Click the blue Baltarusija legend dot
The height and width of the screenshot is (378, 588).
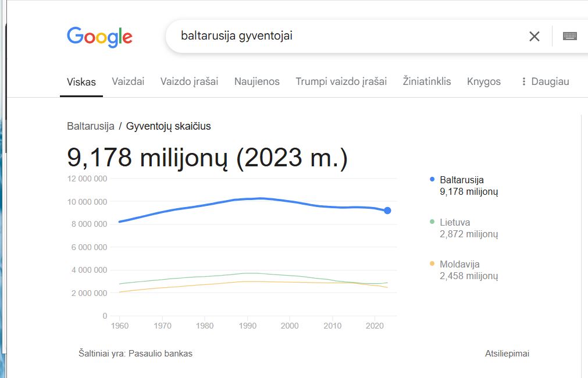pyautogui.click(x=432, y=180)
